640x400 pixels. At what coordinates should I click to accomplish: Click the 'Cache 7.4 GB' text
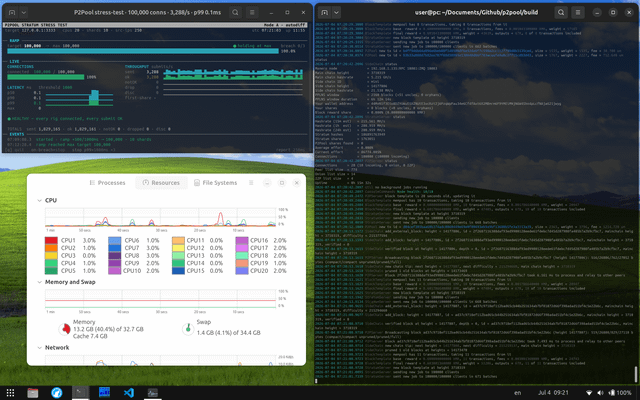pos(90,336)
